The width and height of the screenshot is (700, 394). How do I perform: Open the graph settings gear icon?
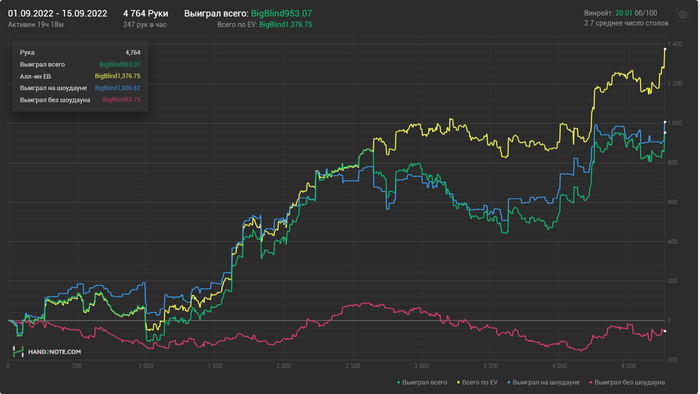(x=683, y=15)
